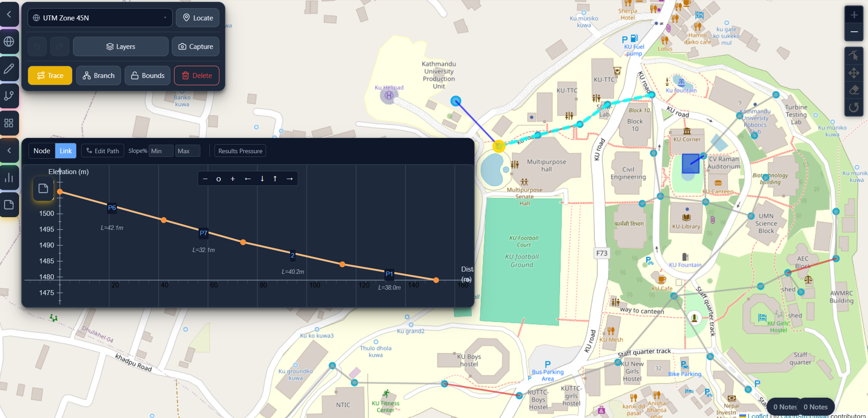Select the move/drag layers tool
Image resolution: width=868 pixels, height=418 pixels.
[x=854, y=73]
